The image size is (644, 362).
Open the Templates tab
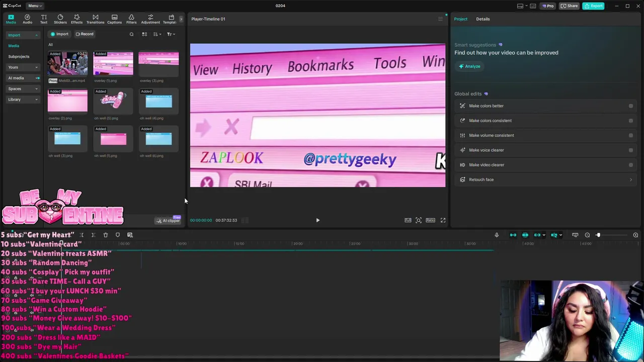click(x=171, y=19)
